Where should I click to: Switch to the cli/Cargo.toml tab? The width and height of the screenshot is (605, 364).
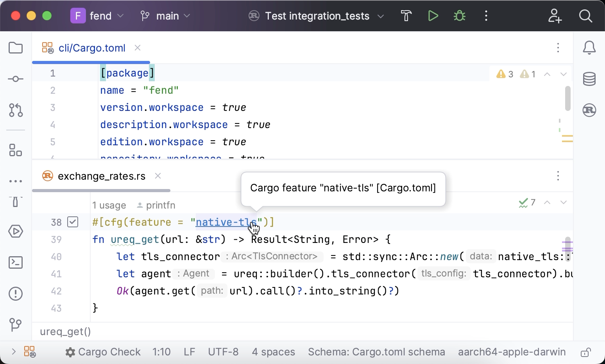tap(92, 48)
